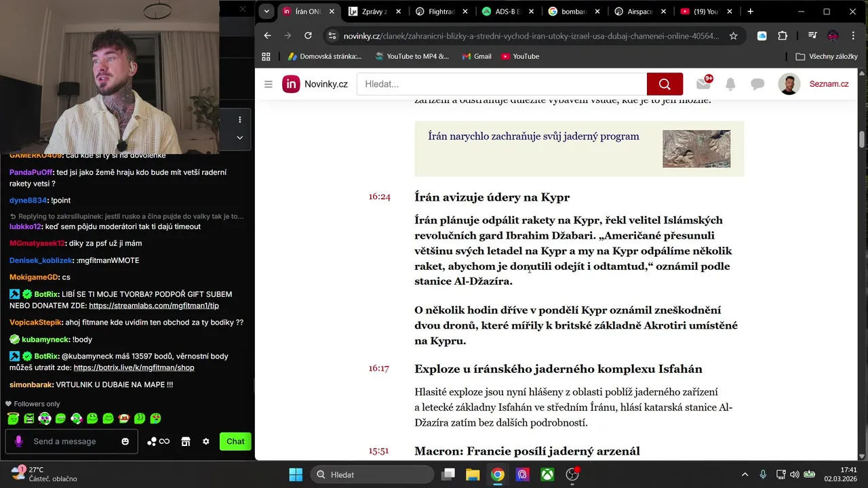Open channel points bits icon in chat
The image size is (868, 488).
click(158, 441)
